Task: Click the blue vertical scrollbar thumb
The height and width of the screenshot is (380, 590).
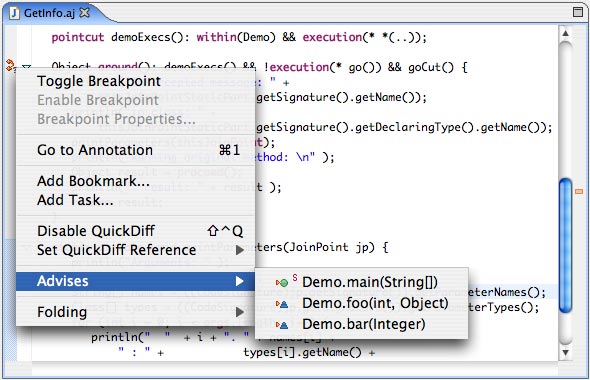Action: 566,245
